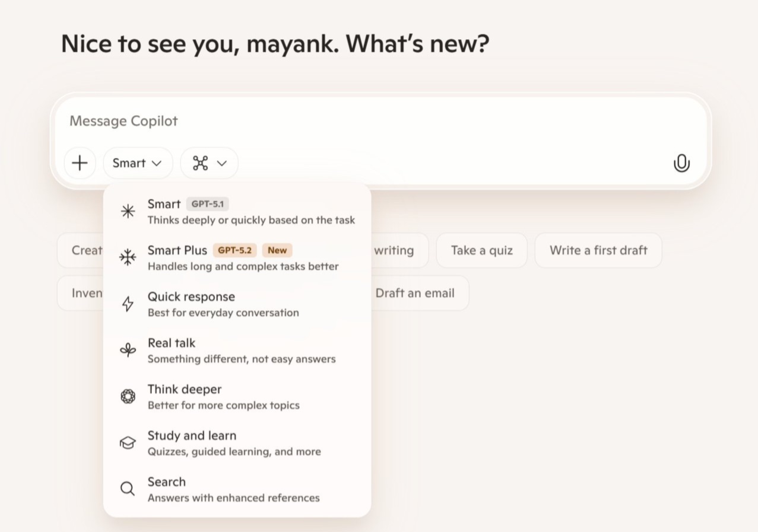The width and height of the screenshot is (758, 532).
Task: Select the Smart mode asterisk icon
Action: click(128, 211)
